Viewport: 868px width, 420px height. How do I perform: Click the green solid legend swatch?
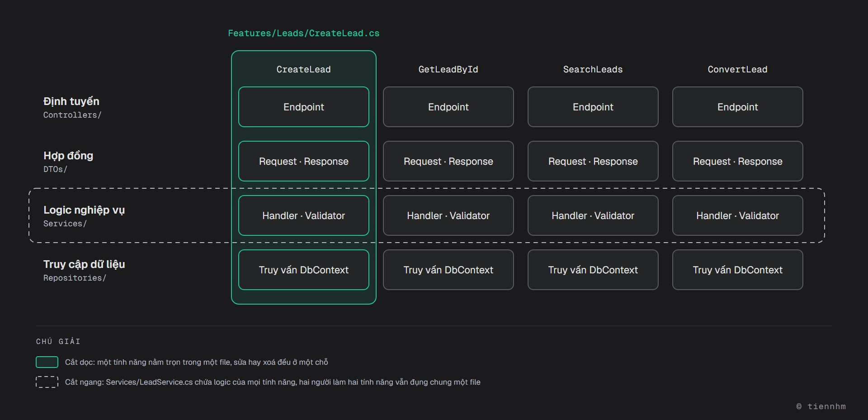click(x=47, y=362)
